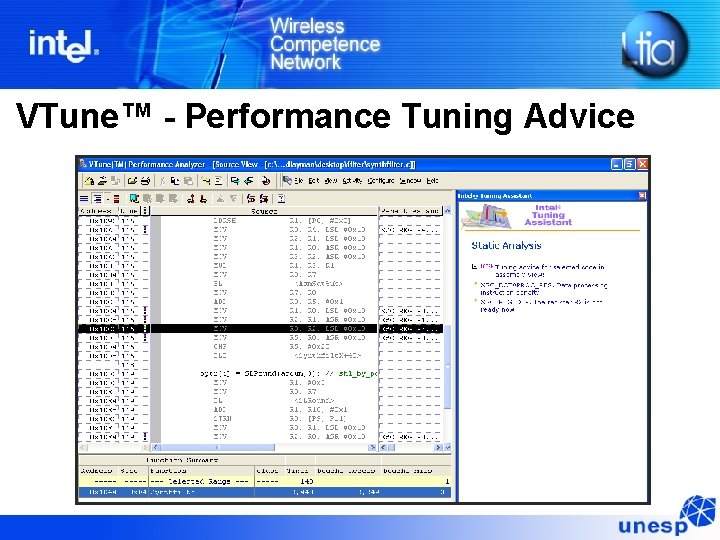Select the blue highlighted function summary row
The width and height of the screenshot is (720, 540).
[x=265, y=492]
